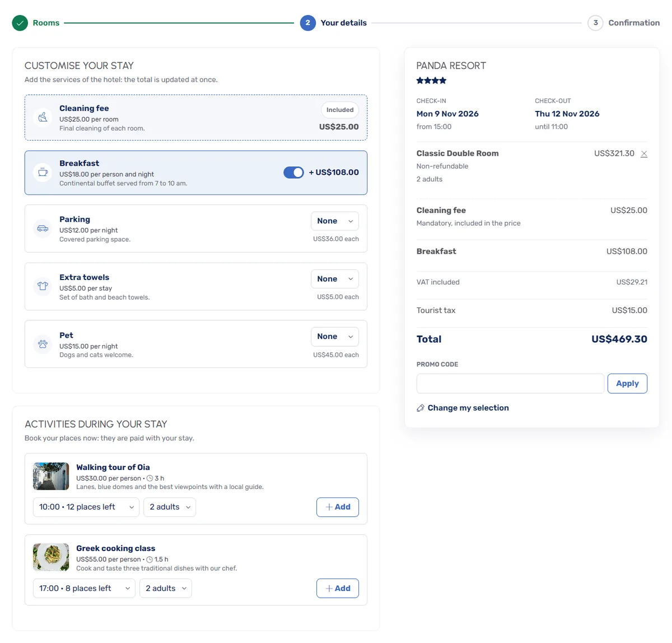Click the Tourist tax US$15.00 value

629,310
